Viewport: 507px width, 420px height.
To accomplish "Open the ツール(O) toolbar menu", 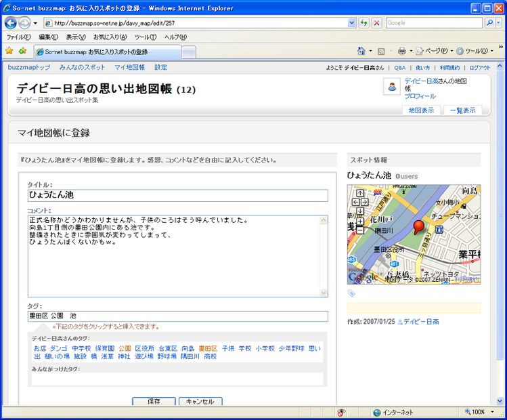I will 475,51.
